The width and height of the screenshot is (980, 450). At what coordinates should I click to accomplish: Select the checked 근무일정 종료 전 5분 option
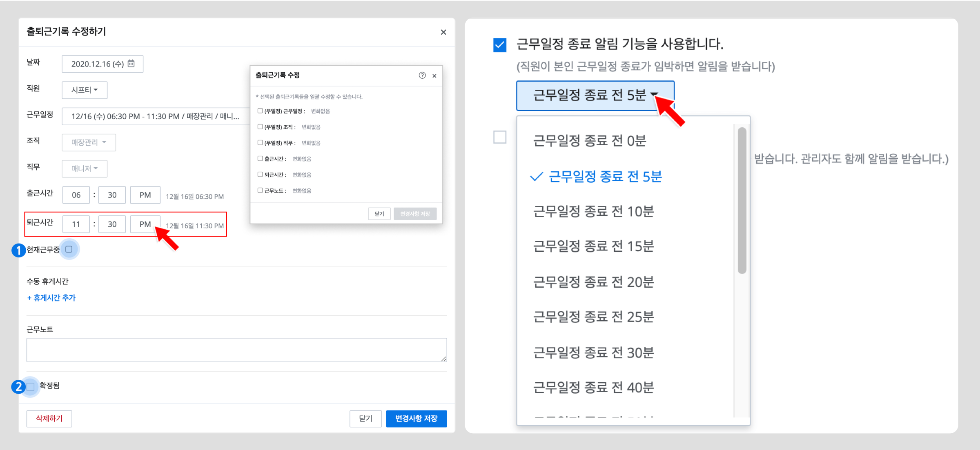pyautogui.click(x=605, y=177)
